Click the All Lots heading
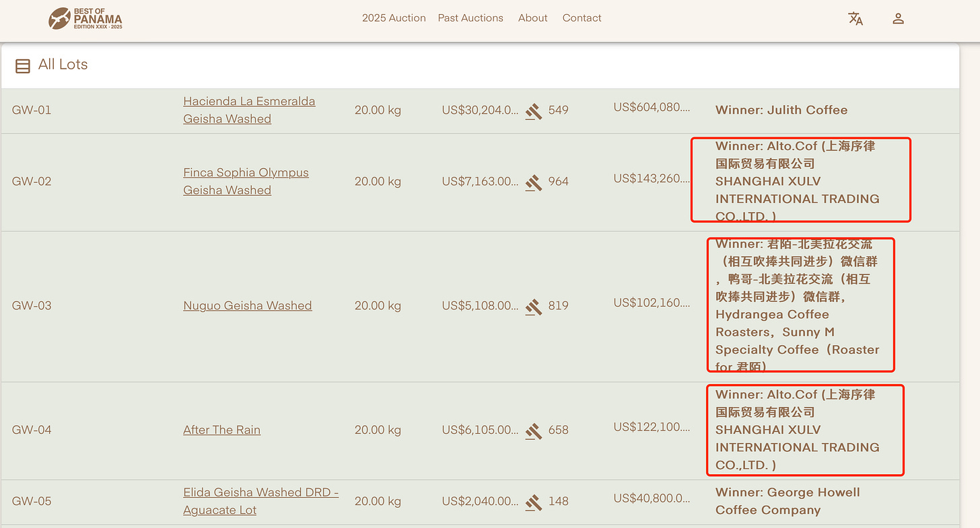Viewport: 980px width, 528px height. (63, 65)
